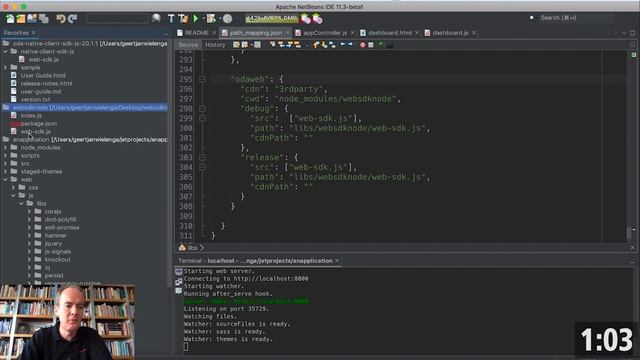
Task: Expand the node_modules folder
Action: coord(5,147)
